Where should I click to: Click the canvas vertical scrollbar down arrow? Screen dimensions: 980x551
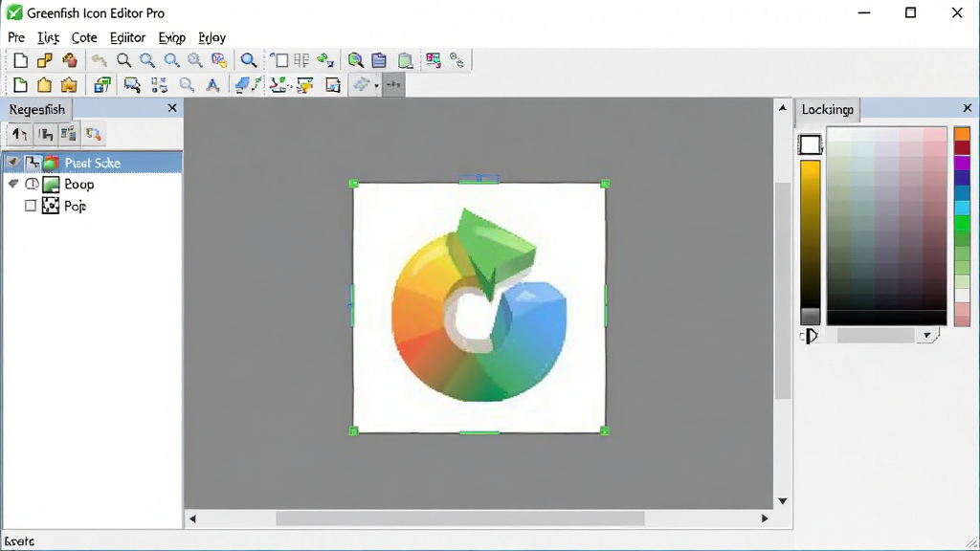click(x=783, y=501)
